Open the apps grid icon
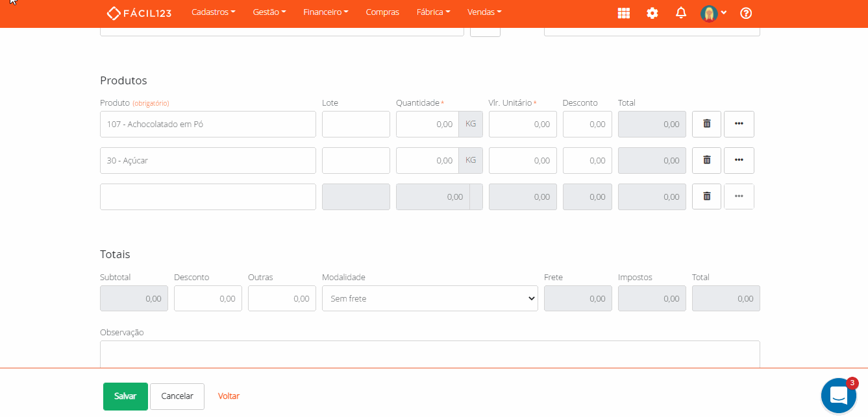The height and width of the screenshot is (417, 868). pos(623,13)
